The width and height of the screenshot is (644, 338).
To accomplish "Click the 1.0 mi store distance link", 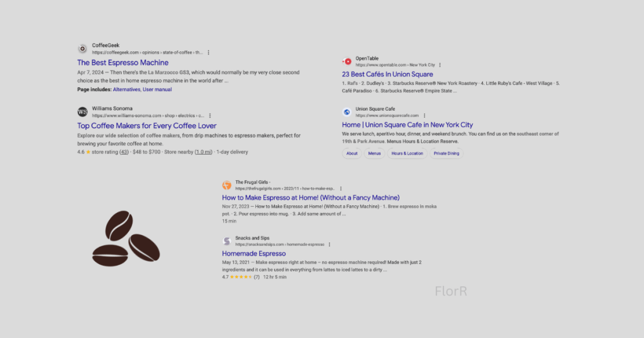I will 204,152.
